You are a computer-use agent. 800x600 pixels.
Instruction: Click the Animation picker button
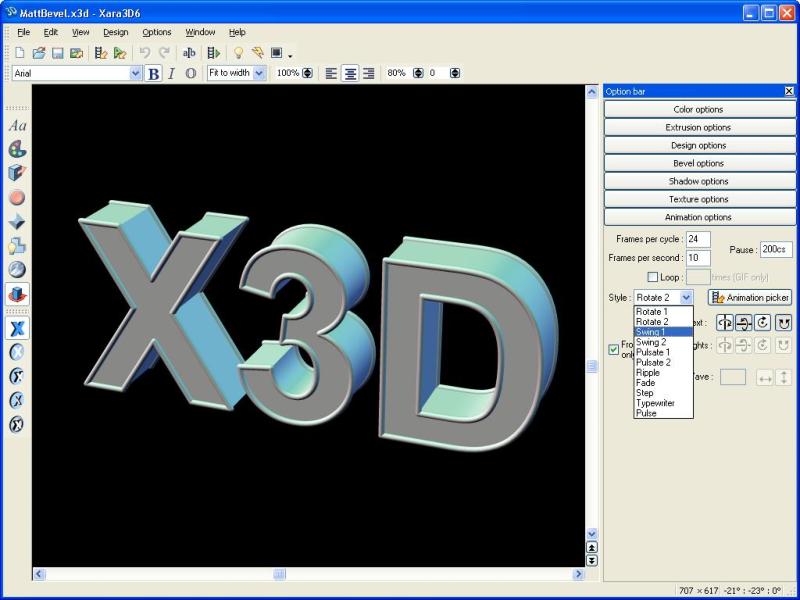pyautogui.click(x=750, y=297)
